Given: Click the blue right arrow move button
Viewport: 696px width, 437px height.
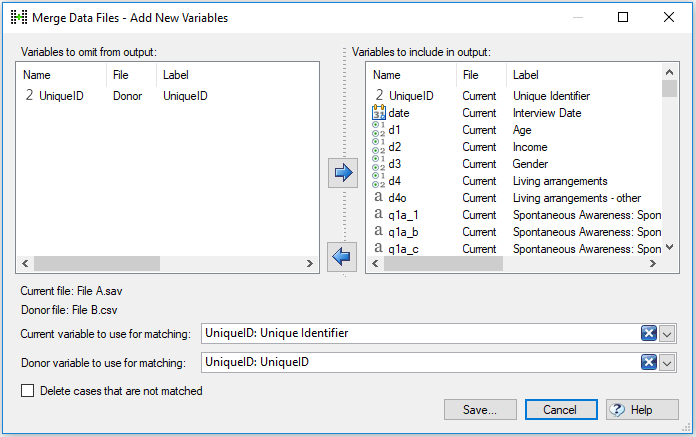Looking at the screenshot, I should (x=343, y=173).
